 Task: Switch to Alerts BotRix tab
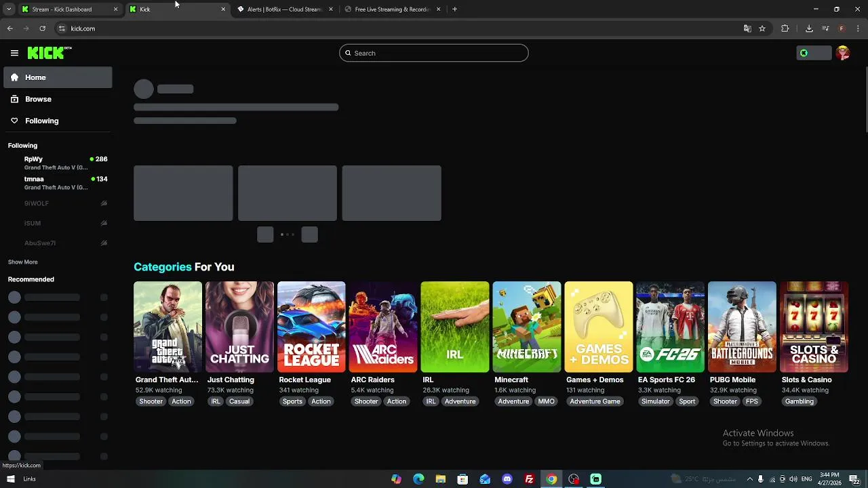pos(284,9)
